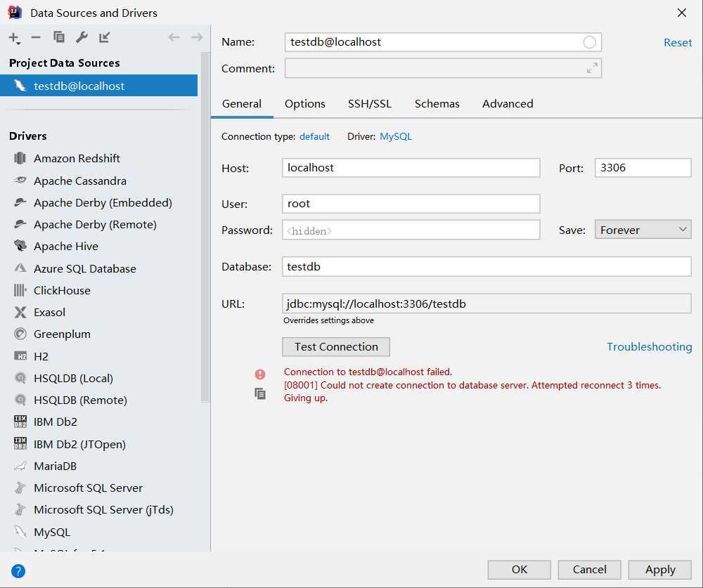Click the Cancel button
This screenshot has height=588, width=703.
click(x=589, y=569)
